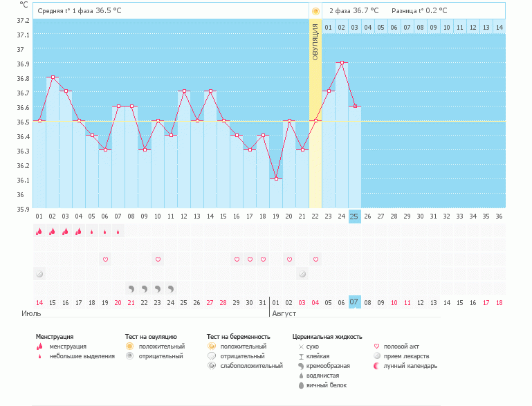
Task: Click the menstruation drop icon on cycle day 01
Action: [x=39, y=232]
